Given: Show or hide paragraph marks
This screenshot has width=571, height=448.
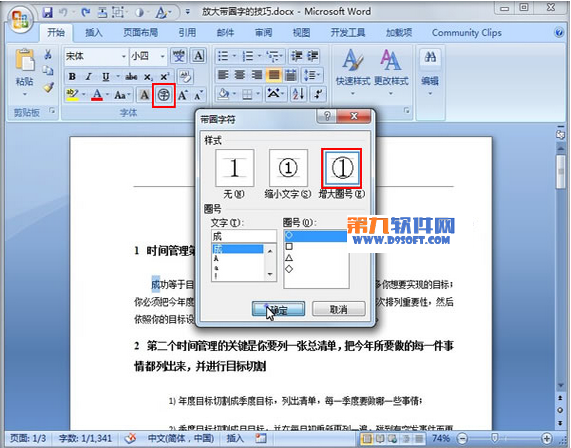Looking at the screenshot, I should (318, 95).
